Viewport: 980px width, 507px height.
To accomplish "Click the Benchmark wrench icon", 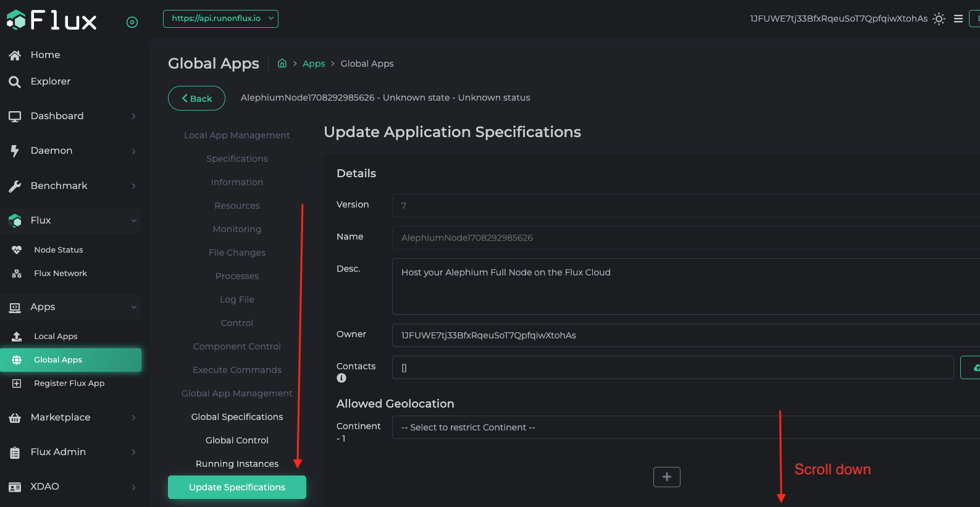I will [x=15, y=186].
